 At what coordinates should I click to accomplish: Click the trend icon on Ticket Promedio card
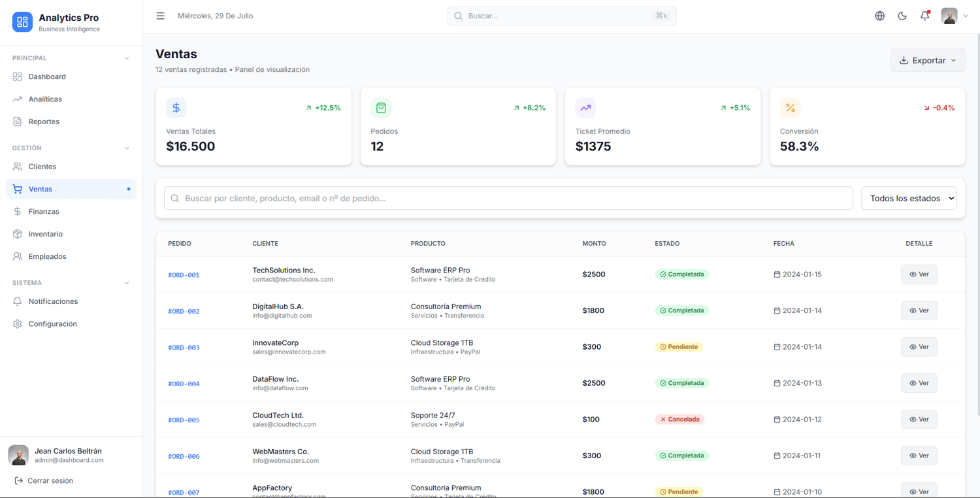tap(585, 108)
